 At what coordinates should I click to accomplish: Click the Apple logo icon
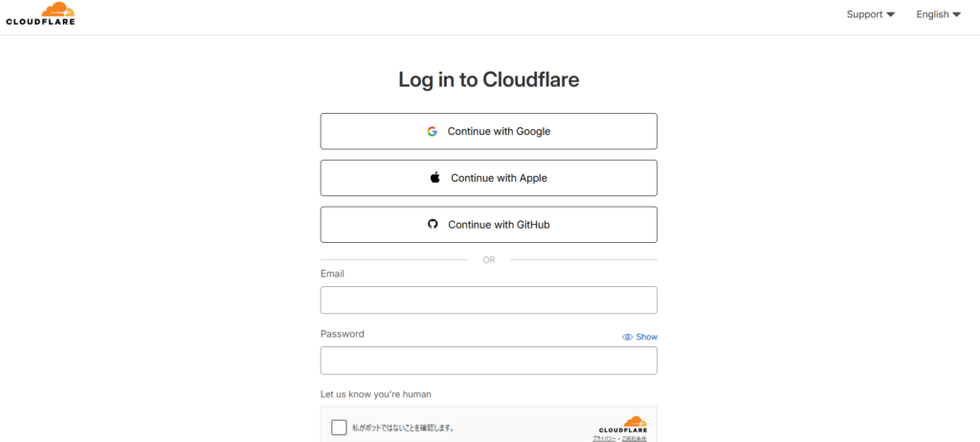click(x=435, y=178)
